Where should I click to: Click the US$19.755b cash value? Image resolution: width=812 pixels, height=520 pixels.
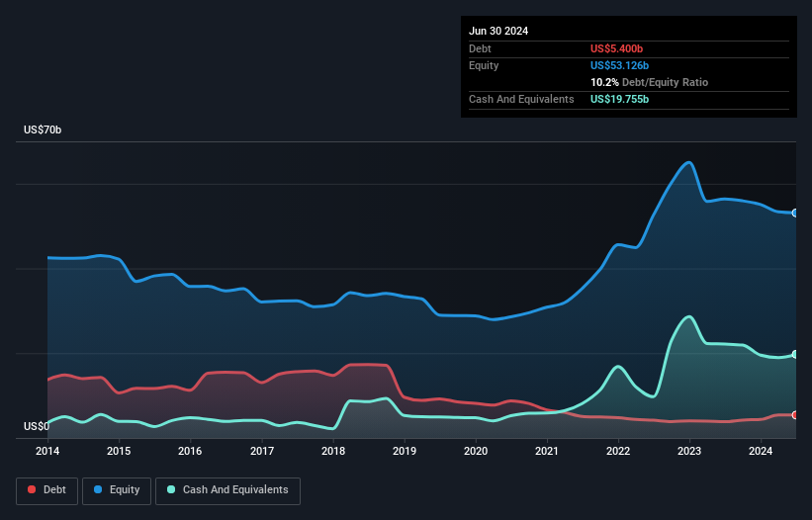(619, 99)
